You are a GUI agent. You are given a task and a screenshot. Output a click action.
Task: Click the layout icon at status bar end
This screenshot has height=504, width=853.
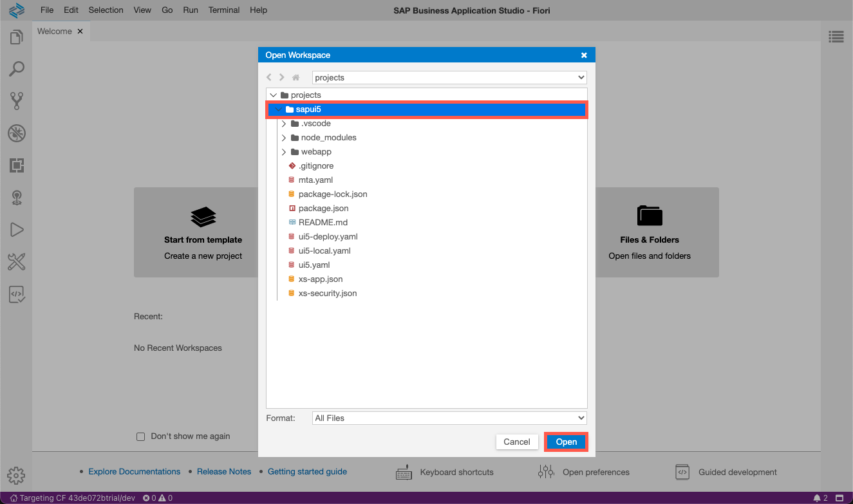[839, 498]
